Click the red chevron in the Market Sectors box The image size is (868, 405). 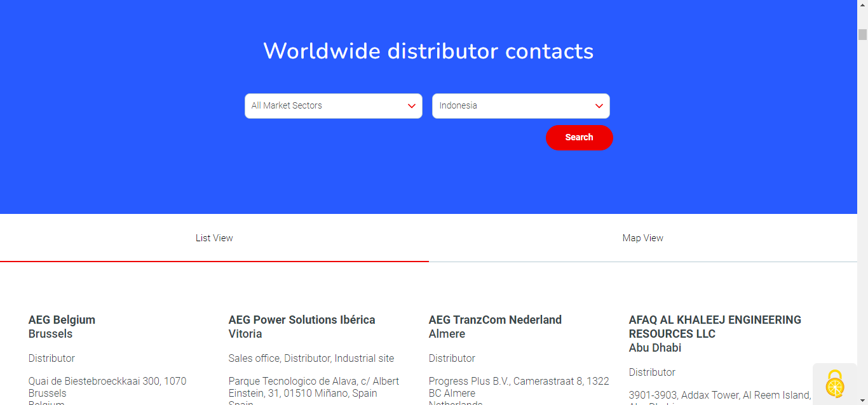(412, 106)
